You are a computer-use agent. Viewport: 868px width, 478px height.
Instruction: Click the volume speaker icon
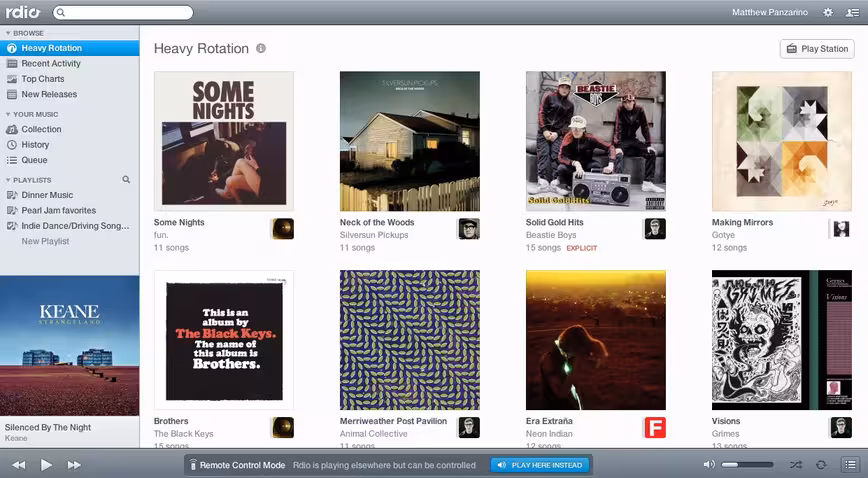pos(709,464)
